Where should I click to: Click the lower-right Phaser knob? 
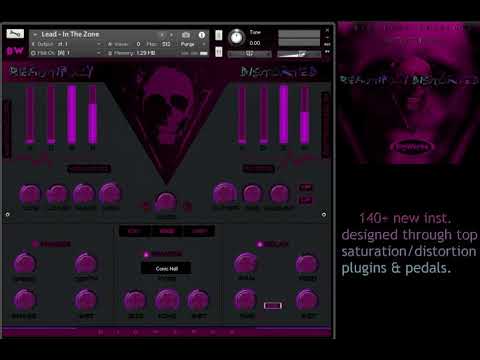pyautogui.click(x=86, y=300)
